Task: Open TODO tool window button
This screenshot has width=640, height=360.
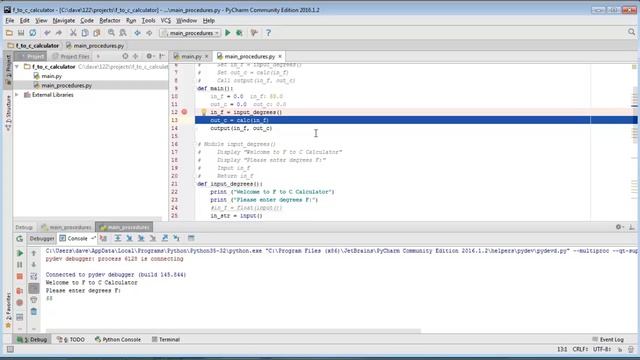Action: (71, 339)
